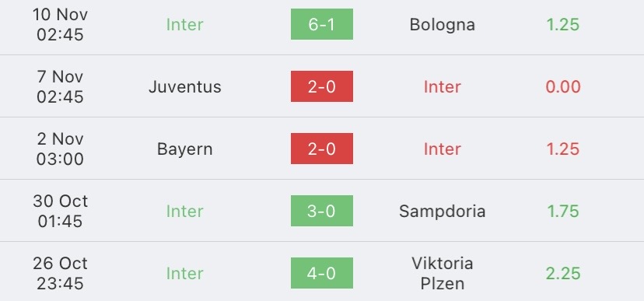Open the 4-0 Inter vs Viktoria Plzen score
This screenshot has width=644, height=301.
point(321,273)
